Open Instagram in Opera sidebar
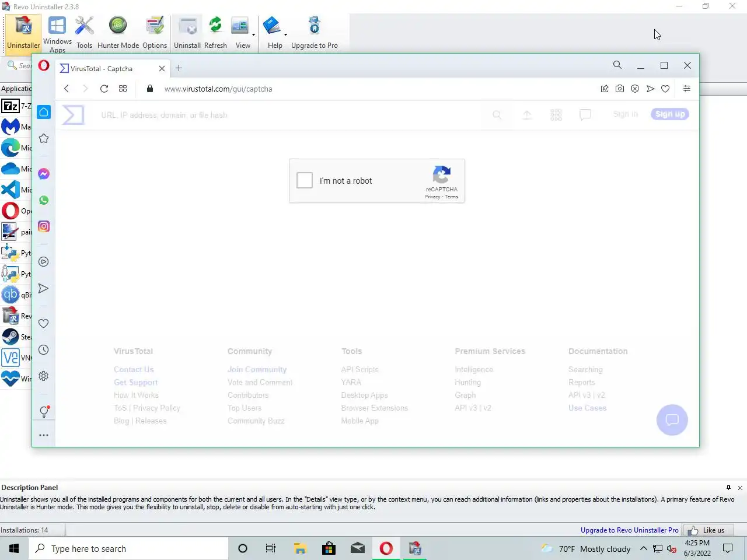747x560 pixels. [44, 226]
